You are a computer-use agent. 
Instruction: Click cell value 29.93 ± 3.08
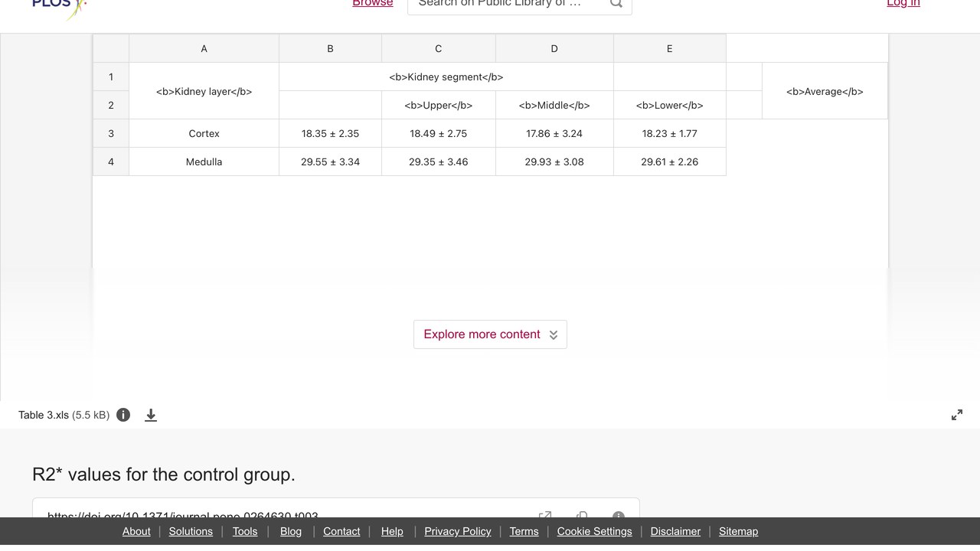click(554, 161)
